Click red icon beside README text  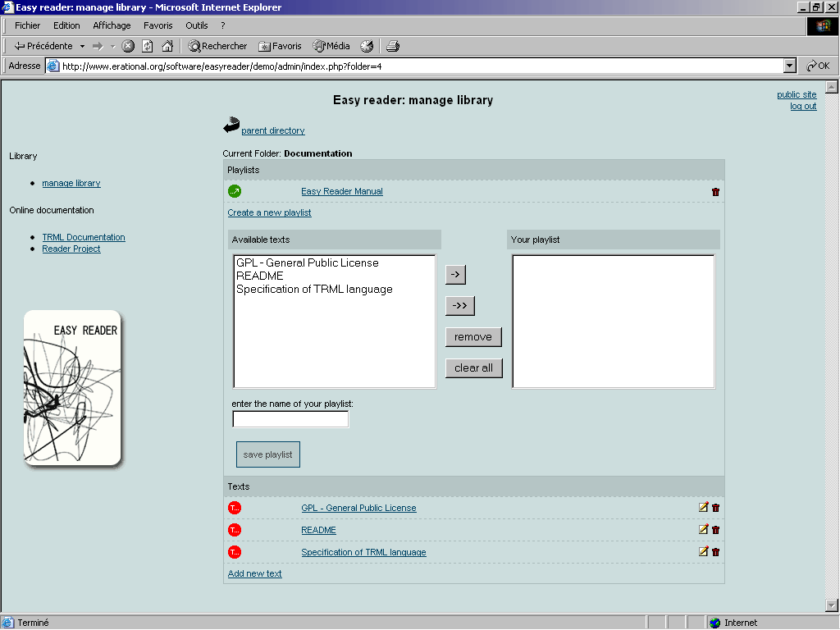(235, 530)
